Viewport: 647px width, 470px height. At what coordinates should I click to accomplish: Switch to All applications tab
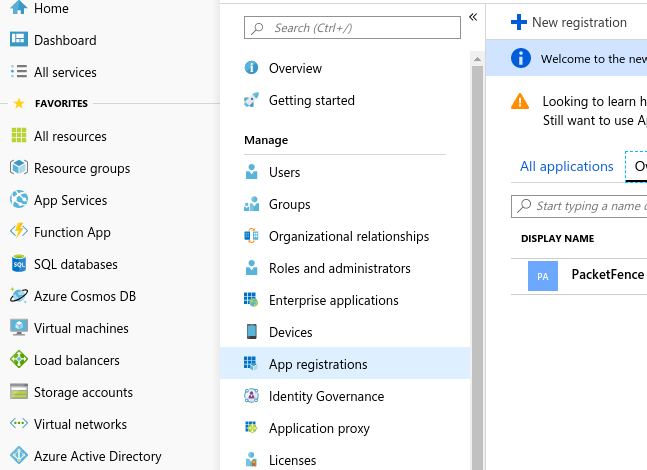coord(566,167)
